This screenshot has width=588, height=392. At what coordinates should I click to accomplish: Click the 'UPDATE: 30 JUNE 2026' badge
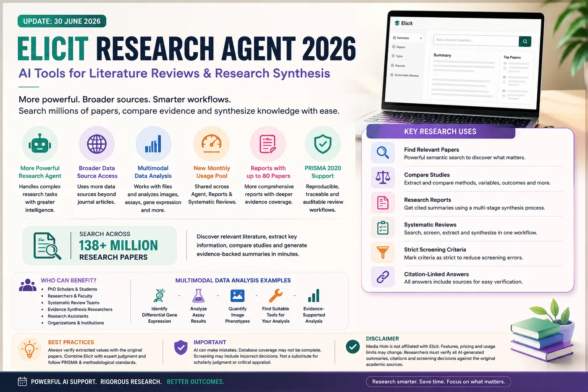coord(62,21)
